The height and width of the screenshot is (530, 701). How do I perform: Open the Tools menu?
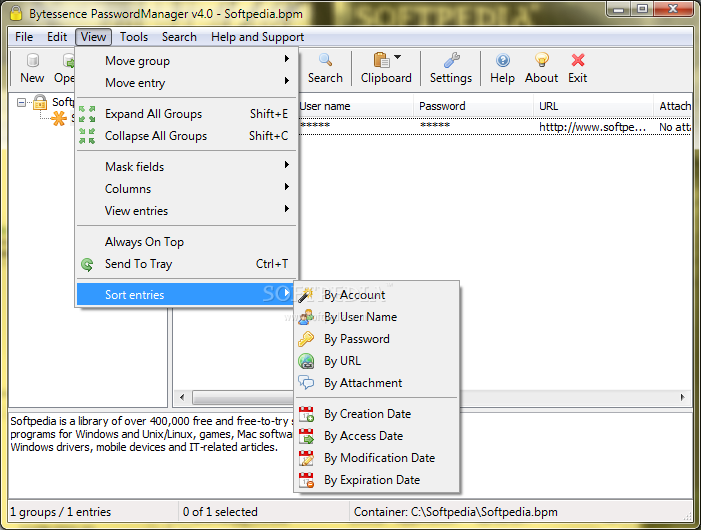coord(134,37)
